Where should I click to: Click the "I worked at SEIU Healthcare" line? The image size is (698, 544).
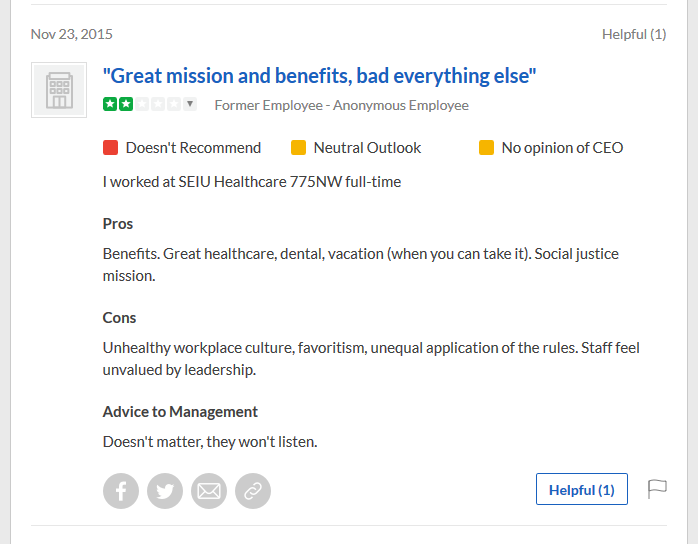coord(252,182)
